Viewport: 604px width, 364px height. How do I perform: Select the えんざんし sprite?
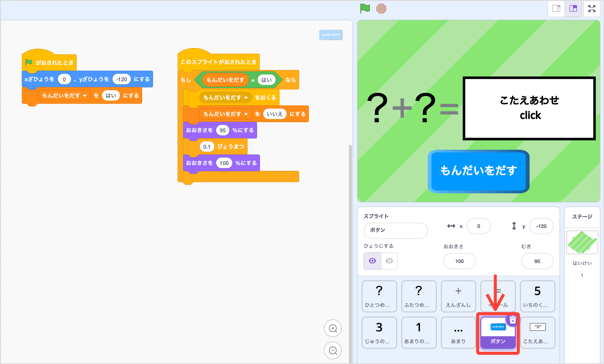pyautogui.click(x=458, y=296)
